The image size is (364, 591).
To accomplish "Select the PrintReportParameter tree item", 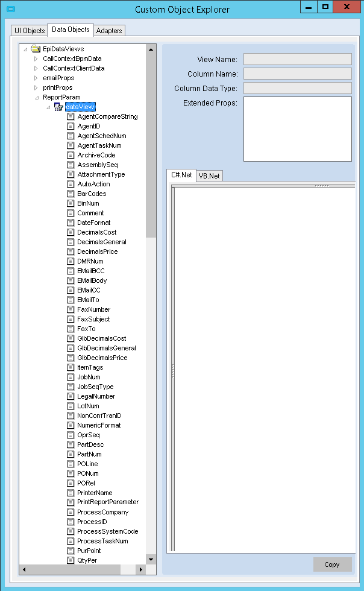I will [x=108, y=502].
